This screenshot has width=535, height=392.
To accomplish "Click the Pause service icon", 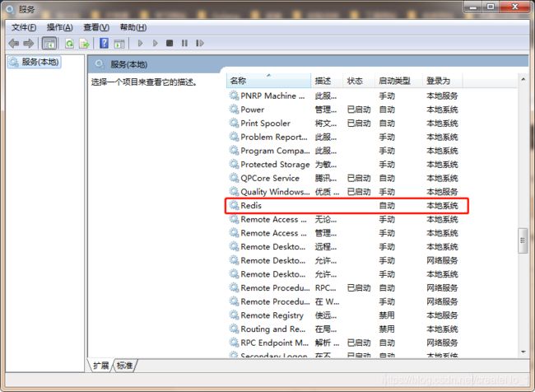I will point(184,43).
